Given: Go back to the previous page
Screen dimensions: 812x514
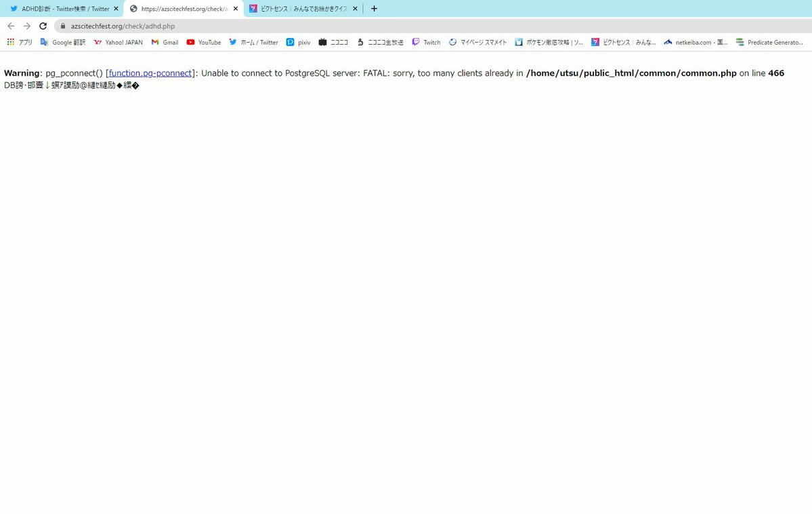Looking at the screenshot, I should [11, 26].
